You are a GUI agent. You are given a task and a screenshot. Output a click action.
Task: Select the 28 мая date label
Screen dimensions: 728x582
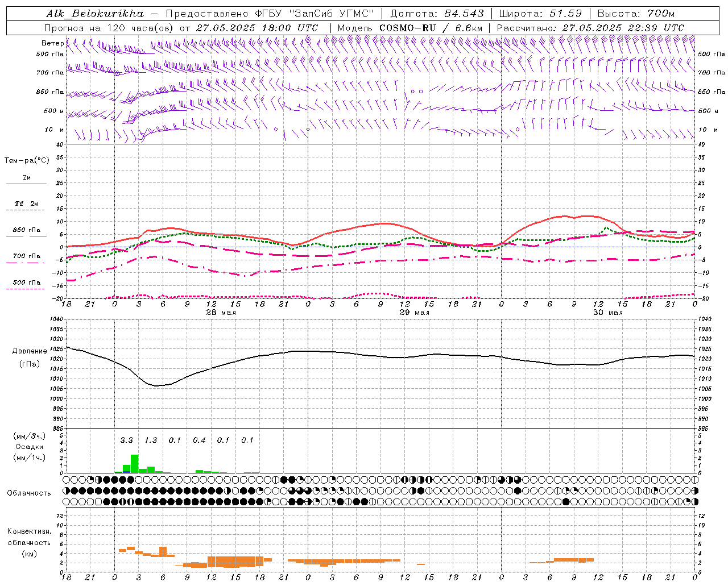[221, 313]
